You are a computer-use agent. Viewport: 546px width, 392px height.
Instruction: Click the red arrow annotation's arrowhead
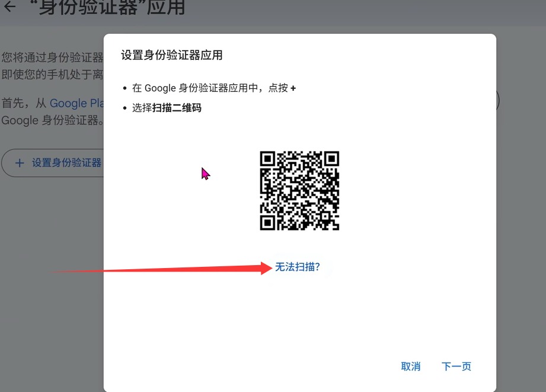tap(264, 267)
